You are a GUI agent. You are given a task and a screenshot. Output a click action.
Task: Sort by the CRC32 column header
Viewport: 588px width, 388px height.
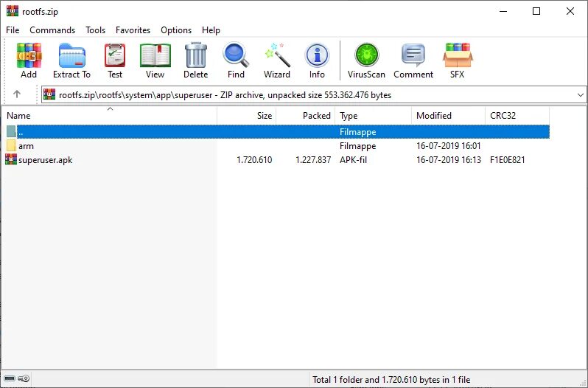pos(517,116)
